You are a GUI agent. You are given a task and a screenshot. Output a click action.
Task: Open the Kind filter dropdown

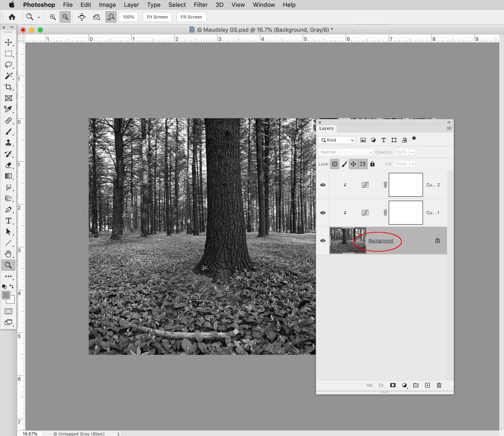(337, 140)
